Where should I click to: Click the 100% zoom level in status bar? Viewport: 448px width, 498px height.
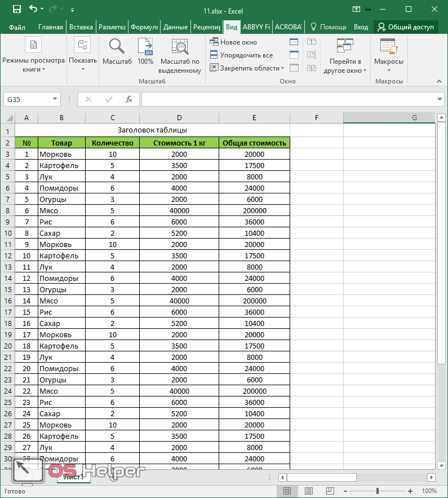tap(429, 491)
